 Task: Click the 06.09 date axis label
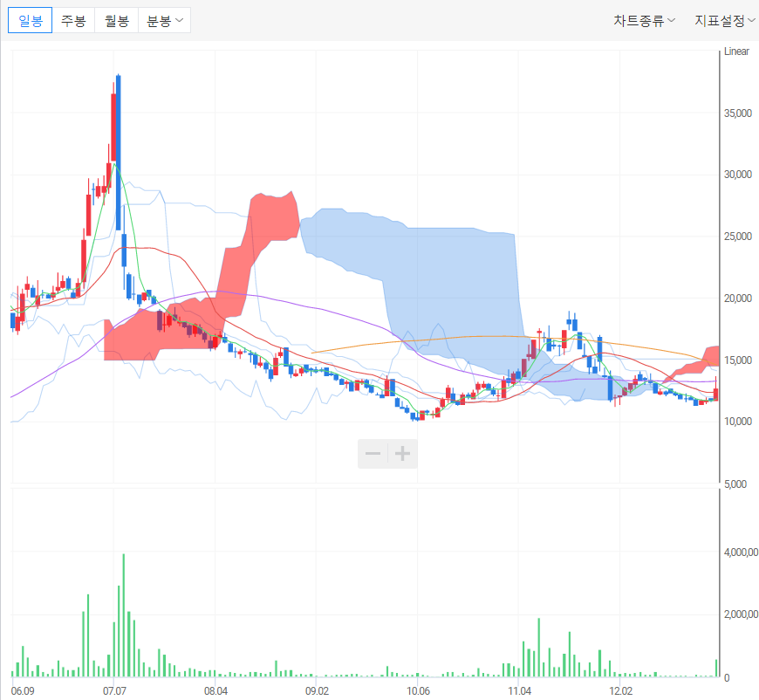point(23,690)
